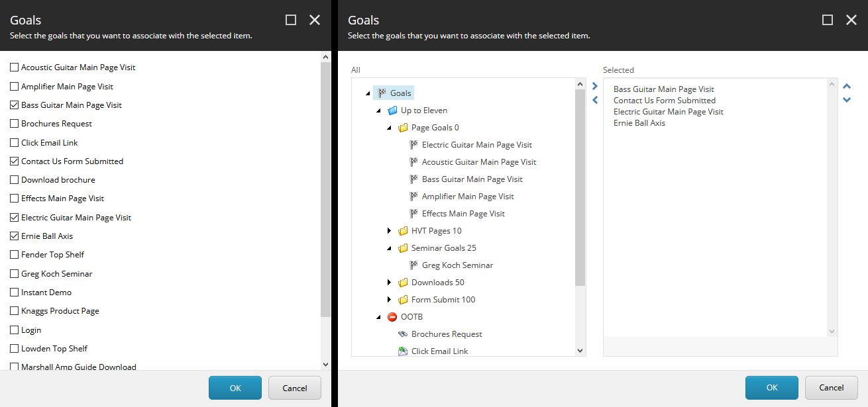868x407 pixels.
Task: Collapse the Seminar Goals 25 folder
Action: click(389, 248)
